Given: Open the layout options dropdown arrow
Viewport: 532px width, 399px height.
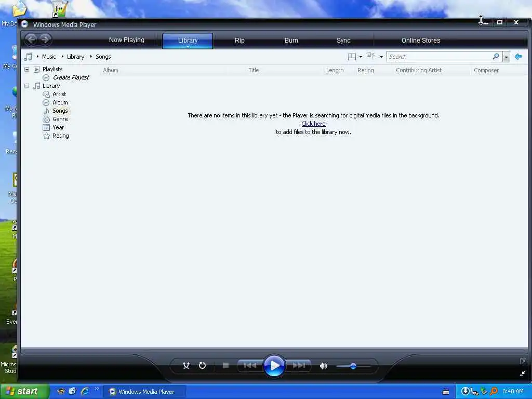Looking at the screenshot, I should point(361,57).
